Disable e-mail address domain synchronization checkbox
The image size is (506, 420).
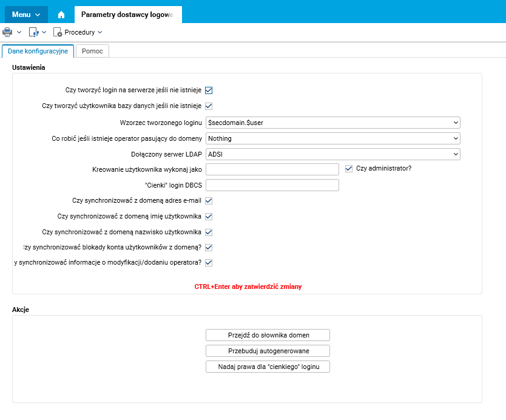pyautogui.click(x=209, y=200)
